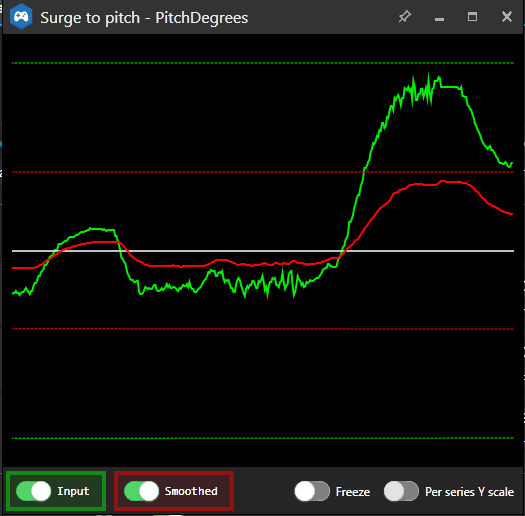Pin the chart window on top

pos(405,16)
